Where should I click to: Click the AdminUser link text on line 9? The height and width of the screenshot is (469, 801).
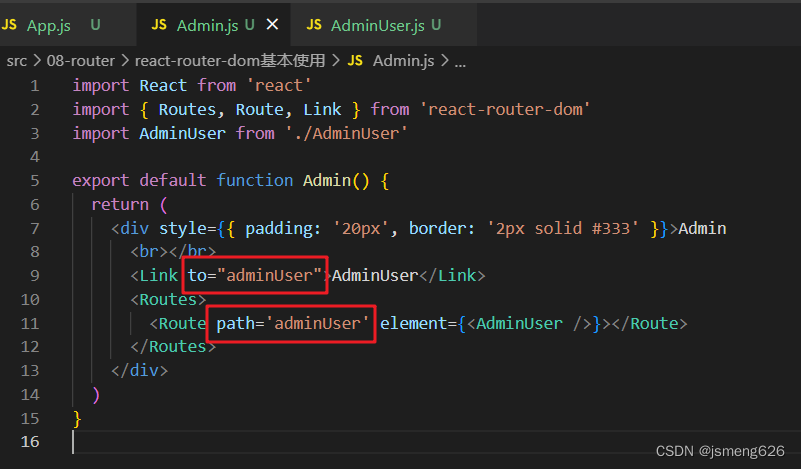[x=375, y=275]
